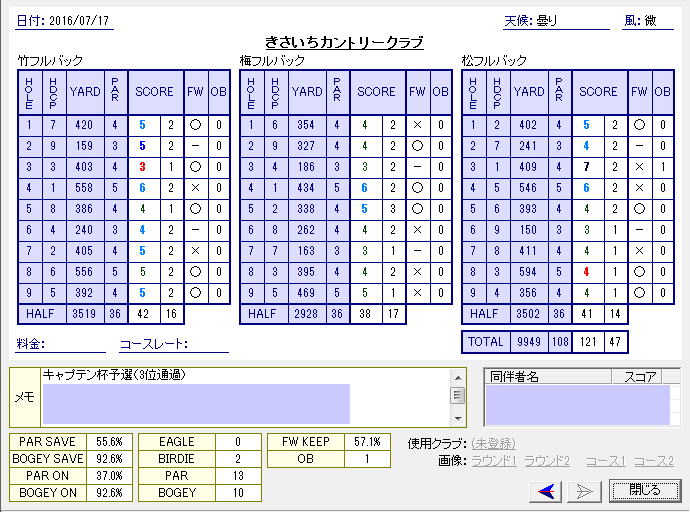Click the OB value 1 on 松 hole 3
Viewport: 690px width, 512px height.
(x=663, y=167)
